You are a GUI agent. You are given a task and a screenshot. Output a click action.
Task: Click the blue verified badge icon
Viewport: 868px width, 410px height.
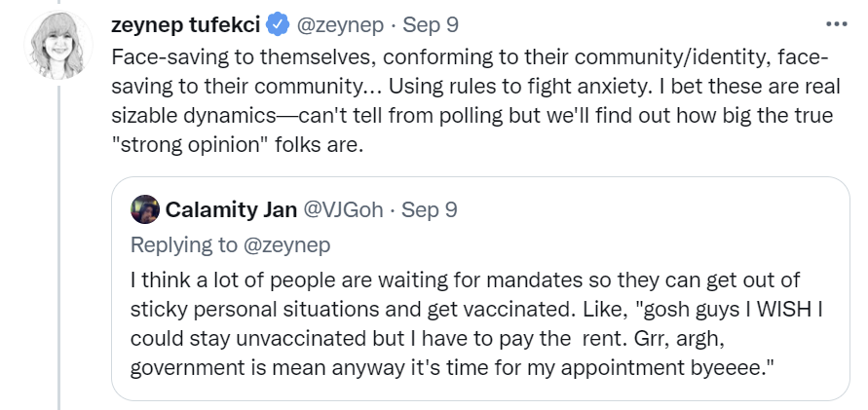tap(278, 25)
